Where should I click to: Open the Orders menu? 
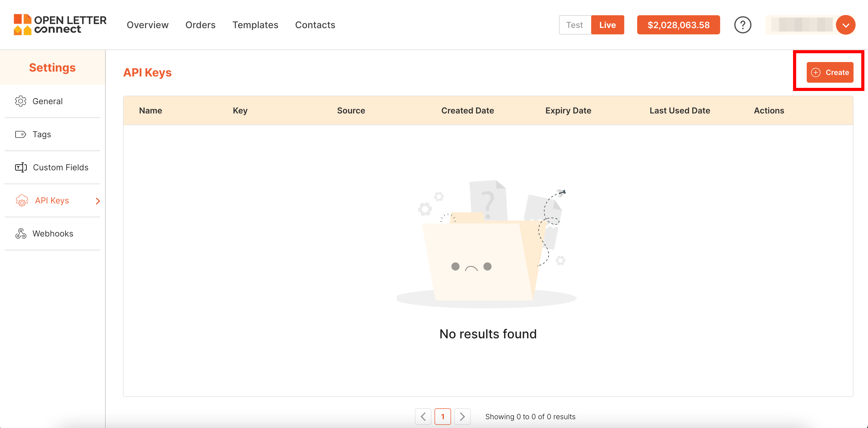(200, 25)
